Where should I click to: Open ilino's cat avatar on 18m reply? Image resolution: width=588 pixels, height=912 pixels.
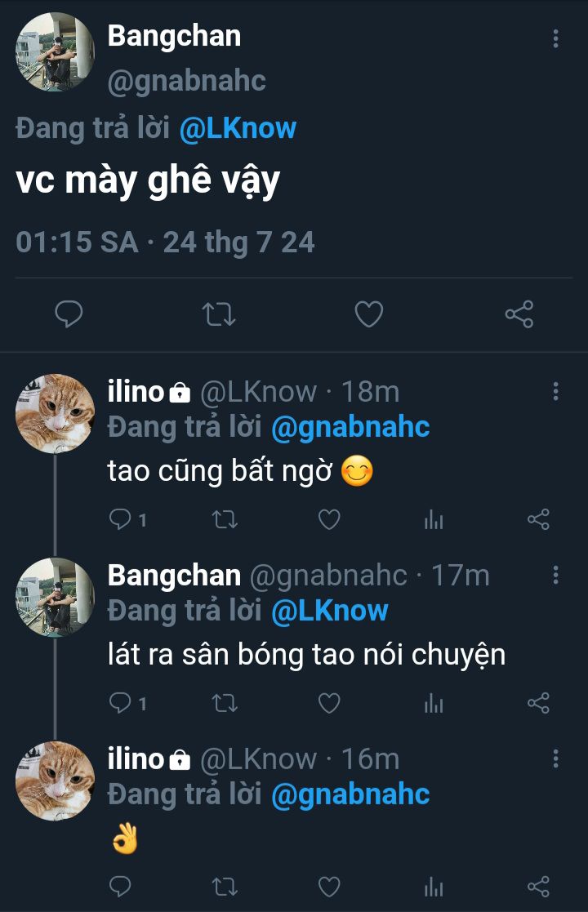tap(55, 414)
